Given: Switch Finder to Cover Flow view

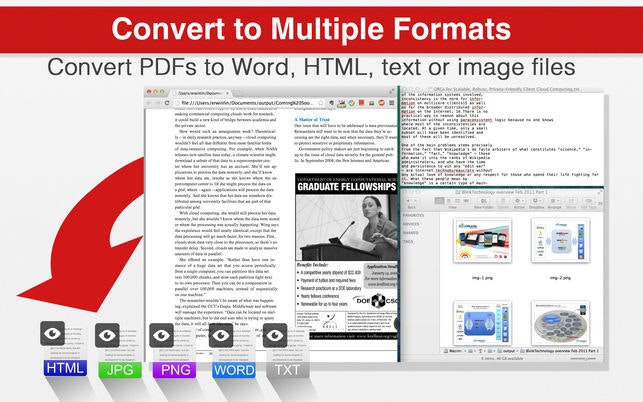Looking at the screenshot, I should tap(466, 201).
